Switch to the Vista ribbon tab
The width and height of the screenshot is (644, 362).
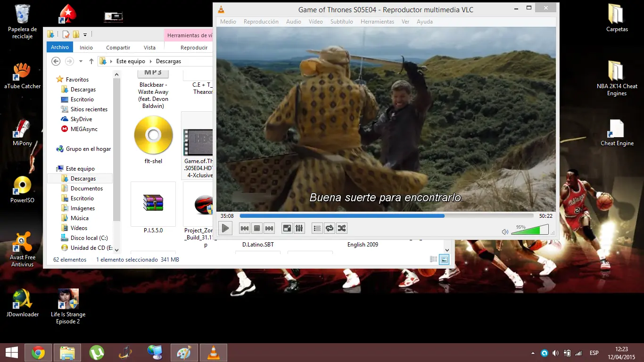[149, 48]
